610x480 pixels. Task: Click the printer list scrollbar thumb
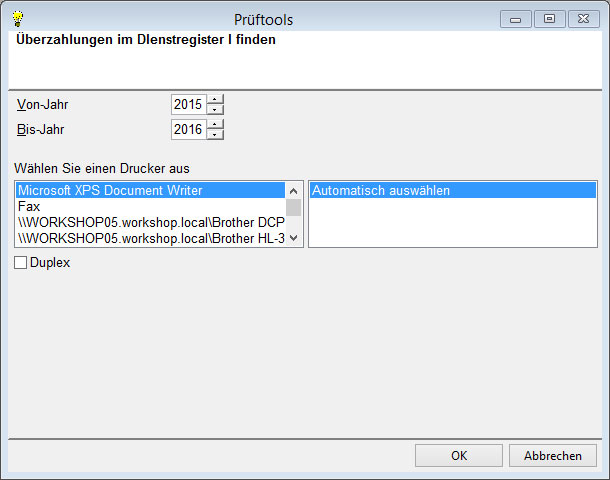coord(294,208)
